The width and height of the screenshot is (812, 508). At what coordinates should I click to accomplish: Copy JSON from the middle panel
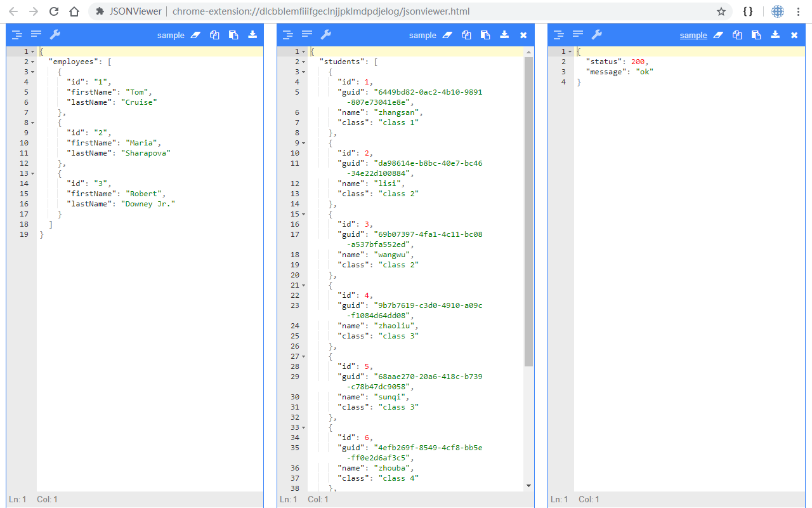[x=466, y=35]
